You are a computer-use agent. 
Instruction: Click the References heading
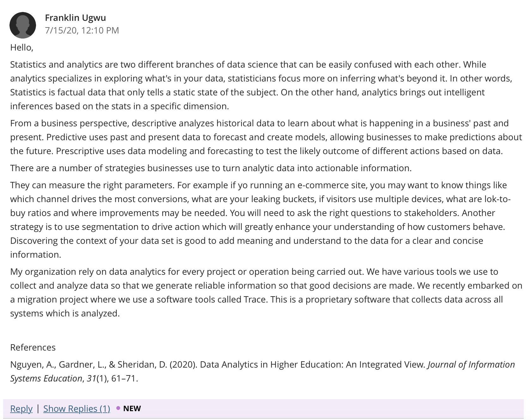[x=33, y=347]
